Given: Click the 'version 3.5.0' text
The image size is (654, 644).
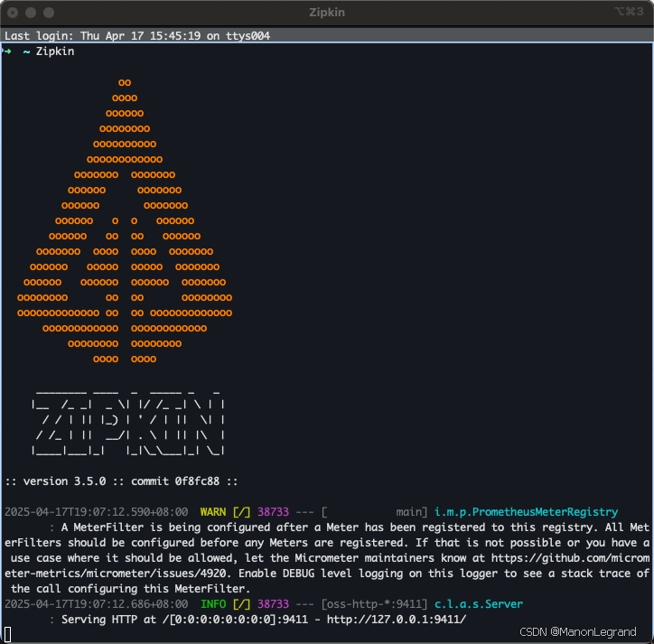Looking at the screenshot, I should click(x=65, y=481).
